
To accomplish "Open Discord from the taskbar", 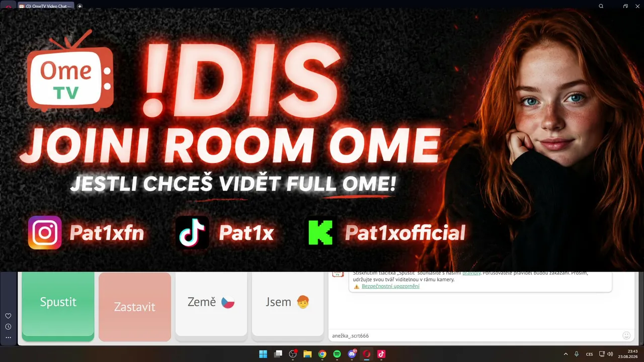I will tap(352, 354).
